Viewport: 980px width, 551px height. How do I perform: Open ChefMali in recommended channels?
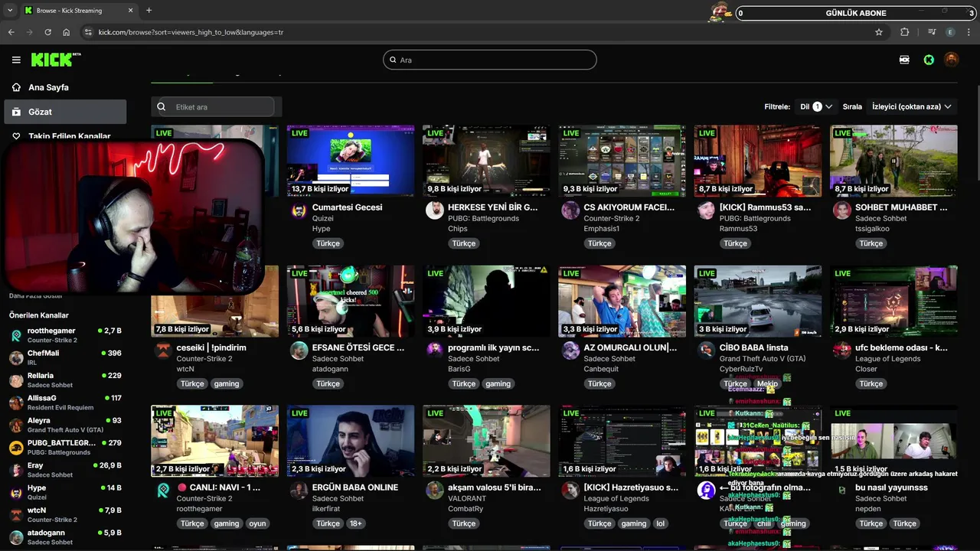point(65,357)
